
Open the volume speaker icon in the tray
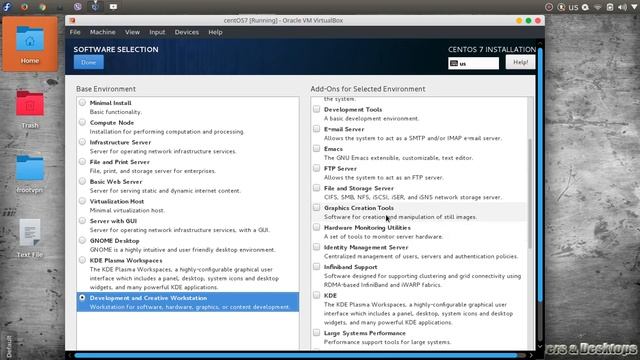click(622, 7)
